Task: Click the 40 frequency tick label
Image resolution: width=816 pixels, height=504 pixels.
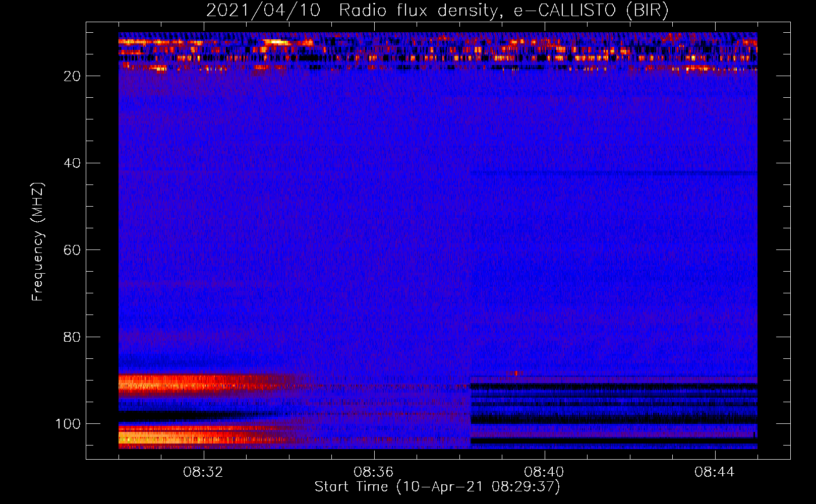Action: pos(73,163)
